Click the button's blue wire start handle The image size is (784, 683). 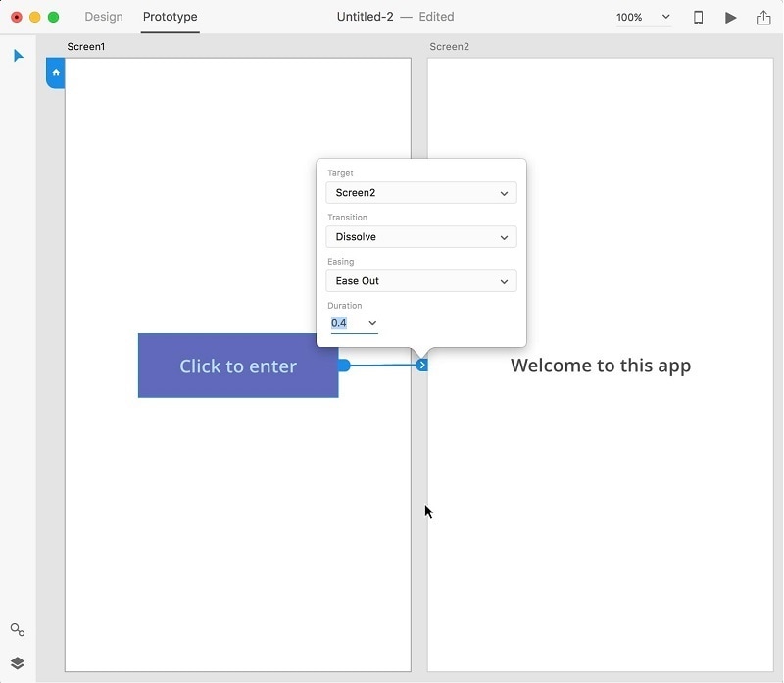click(x=344, y=365)
